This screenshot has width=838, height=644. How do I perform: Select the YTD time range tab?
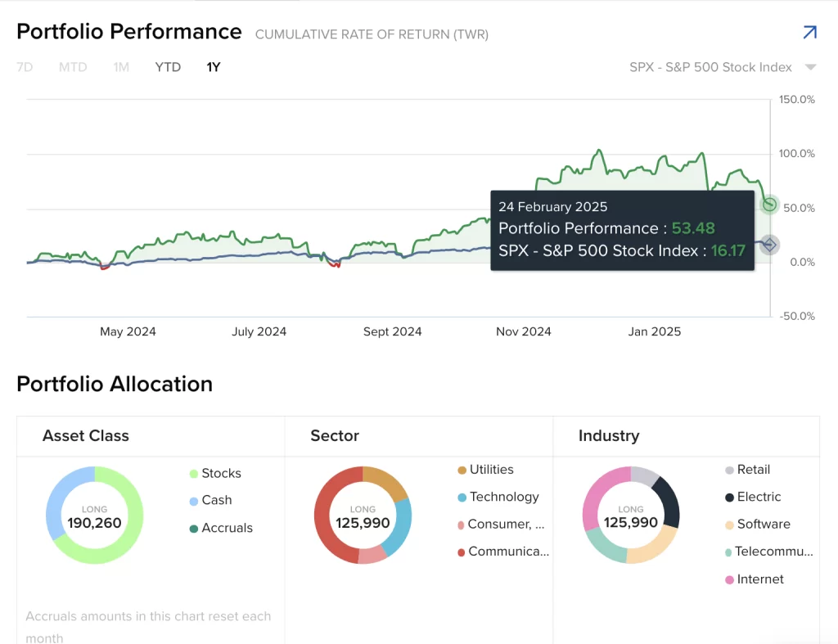[x=168, y=67]
